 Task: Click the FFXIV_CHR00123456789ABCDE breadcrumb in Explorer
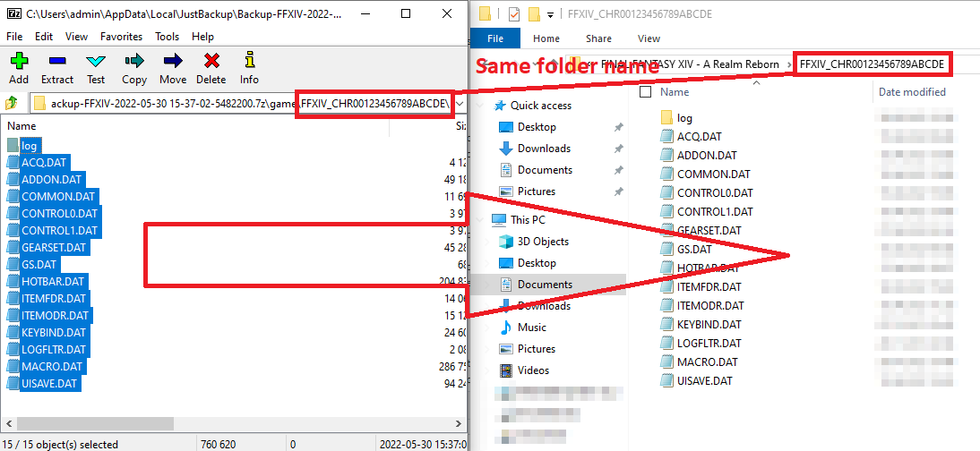point(872,64)
